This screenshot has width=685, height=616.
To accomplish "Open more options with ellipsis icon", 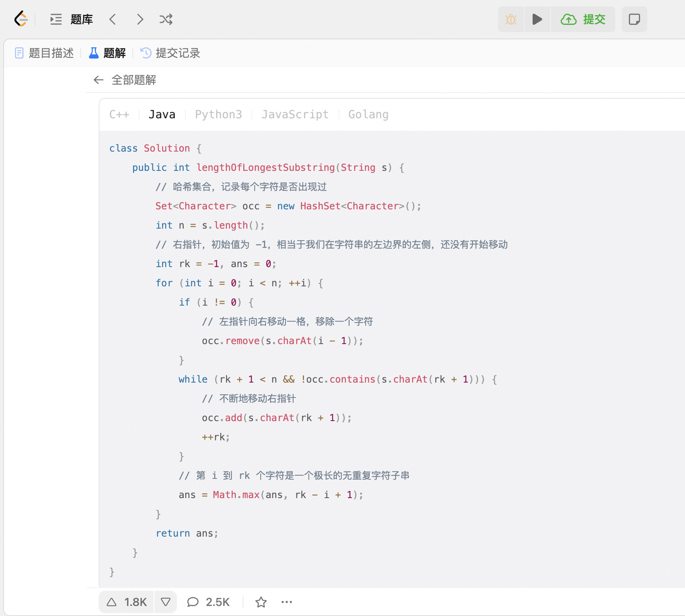I will (x=286, y=602).
